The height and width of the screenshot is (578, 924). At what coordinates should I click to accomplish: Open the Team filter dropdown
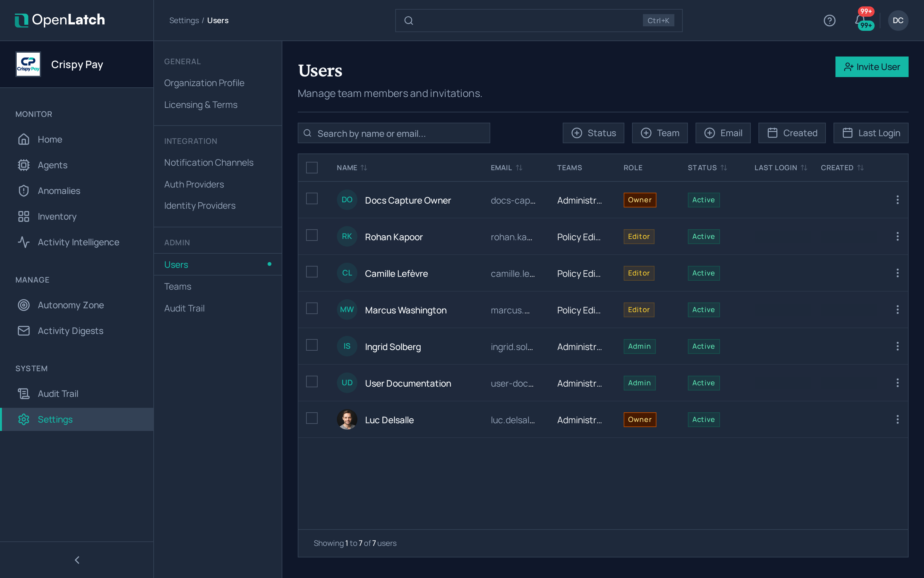[660, 133]
